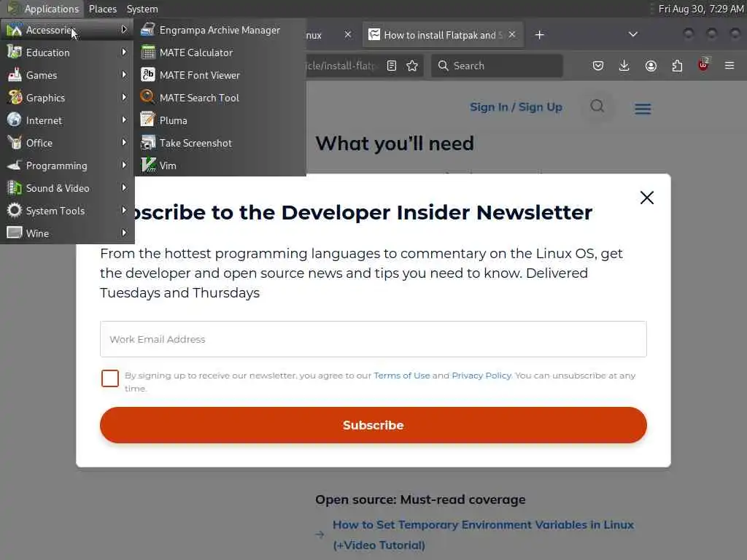The height and width of the screenshot is (560, 747).
Task: Open the website hamburger navigation menu
Action: click(x=643, y=109)
